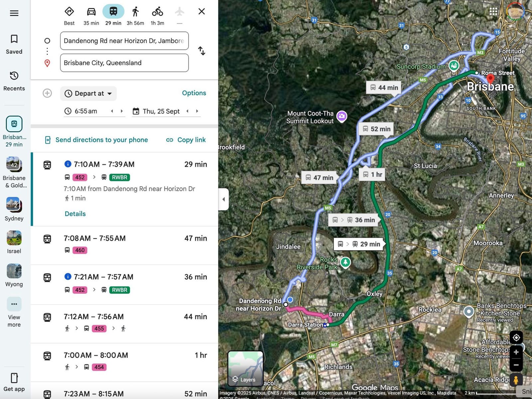Open Wyong recent thumbnail
The image size is (532, 399).
point(14,275)
